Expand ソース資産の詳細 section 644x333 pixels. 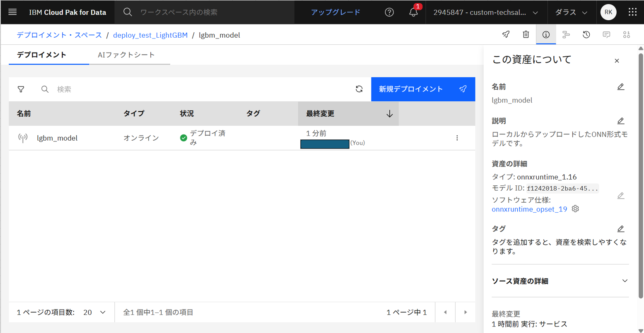click(x=560, y=281)
